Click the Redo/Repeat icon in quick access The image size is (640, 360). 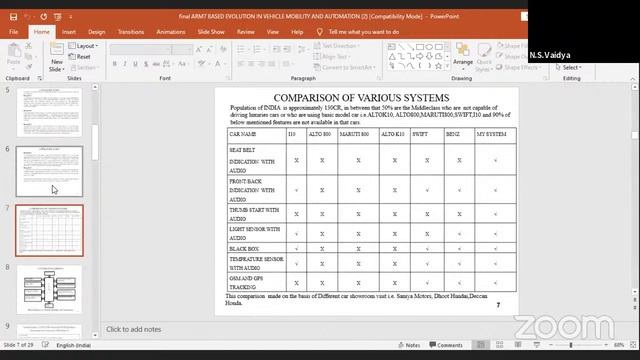click(x=43, y=17)
